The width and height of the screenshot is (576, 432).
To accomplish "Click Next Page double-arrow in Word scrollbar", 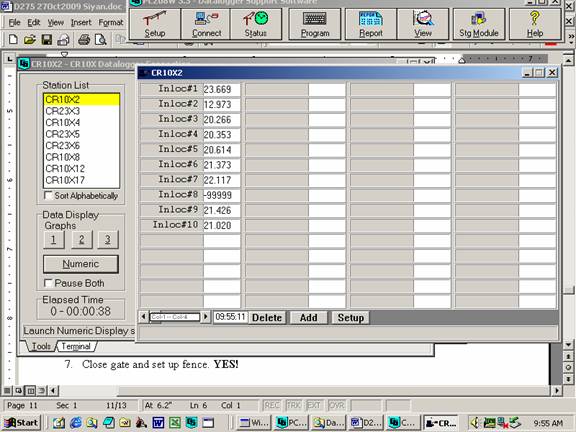I will tap(568, 379).
